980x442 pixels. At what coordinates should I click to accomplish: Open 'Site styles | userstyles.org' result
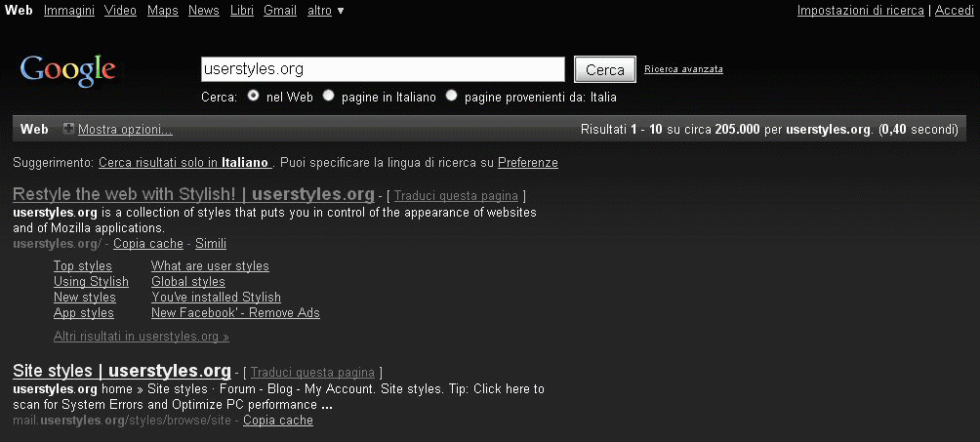tap(122, 371)
